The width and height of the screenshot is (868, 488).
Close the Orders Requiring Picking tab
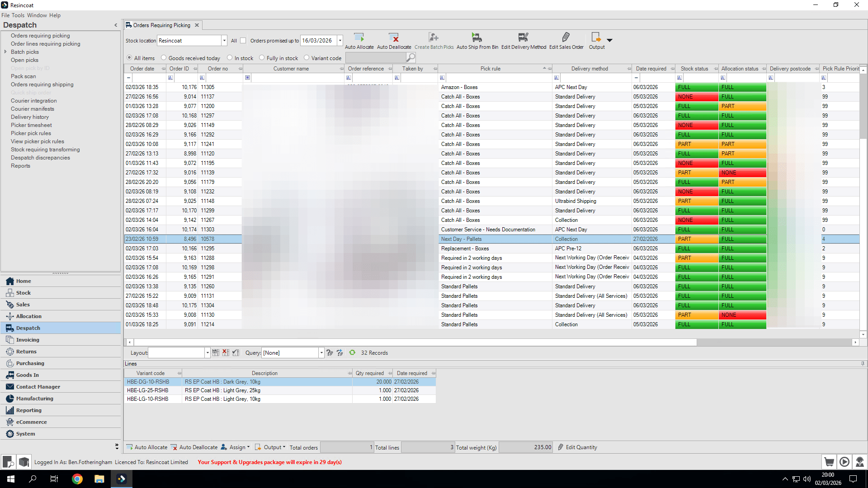pyautogui.click(x=197, y=25)
